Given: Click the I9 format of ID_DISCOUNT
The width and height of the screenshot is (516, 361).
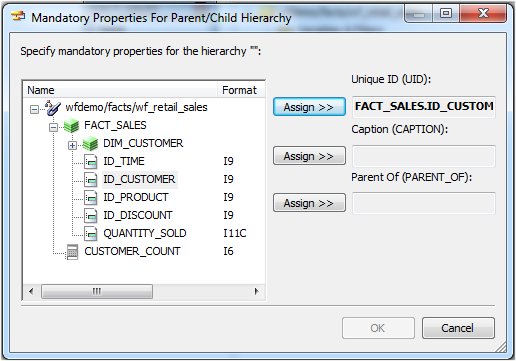Looking at the screenshot, I should click(x=228, y=215).
